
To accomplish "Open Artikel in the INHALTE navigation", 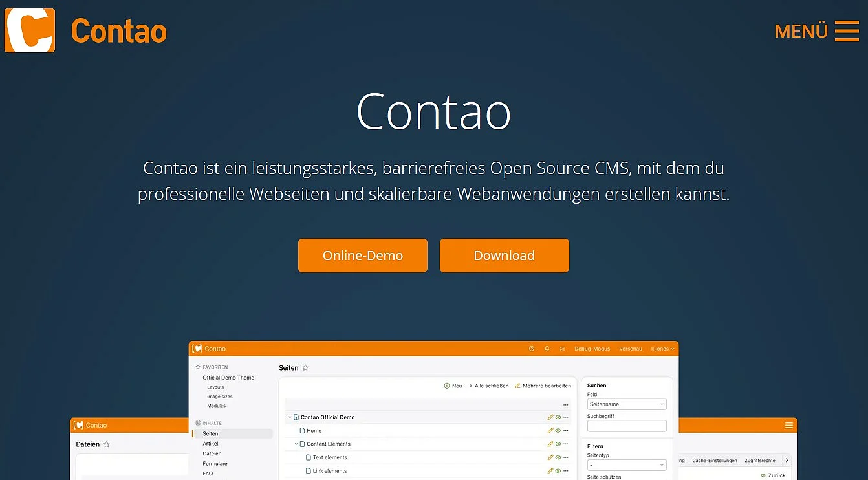I will point(210,444).
